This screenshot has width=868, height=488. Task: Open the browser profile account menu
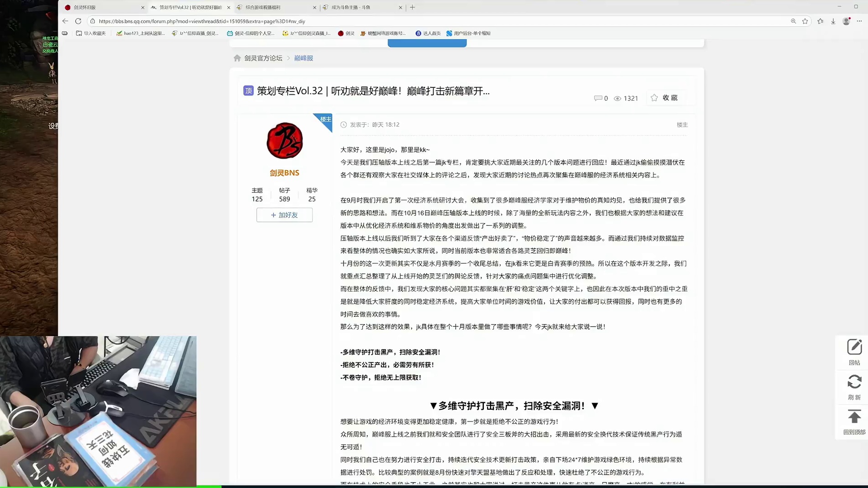pos(847,21)
